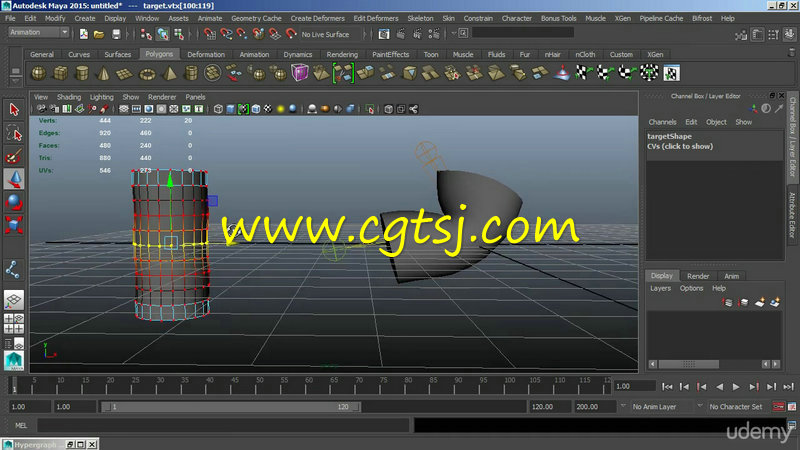This screenshot has height=450, width=800.
Task: Open Layers menu in Layer Editor
Action: pyautogui.click(x=660, y=288)
